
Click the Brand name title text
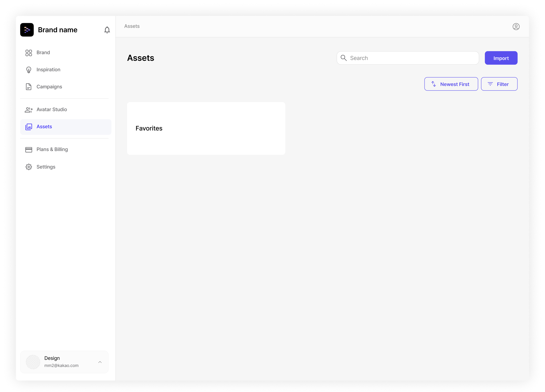coord(58,30)
